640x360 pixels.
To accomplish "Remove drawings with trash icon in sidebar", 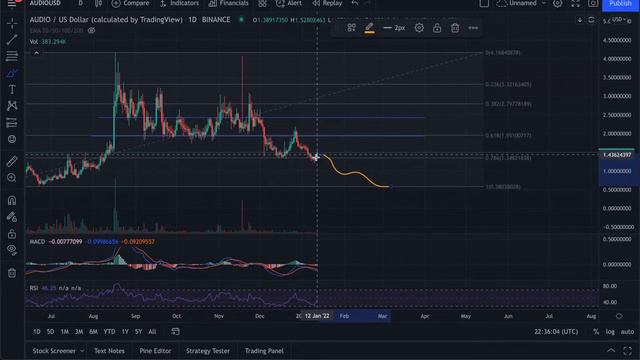I will tap(12, 273).
